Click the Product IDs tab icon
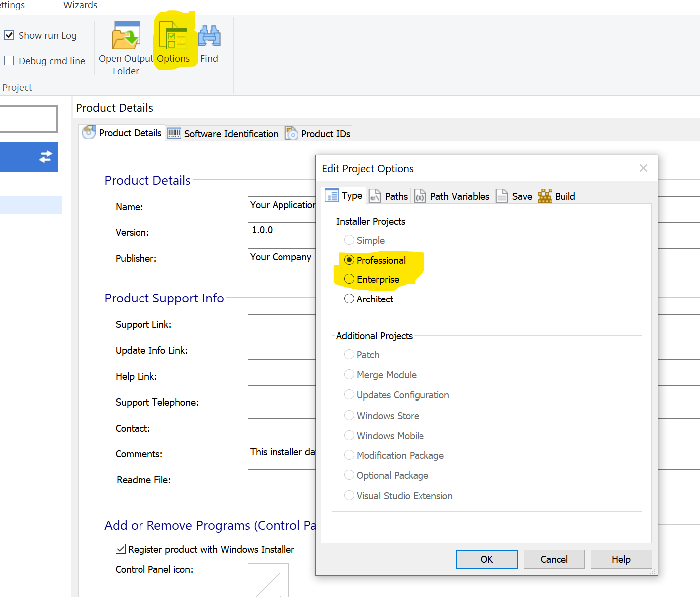 tap(291, 133)
